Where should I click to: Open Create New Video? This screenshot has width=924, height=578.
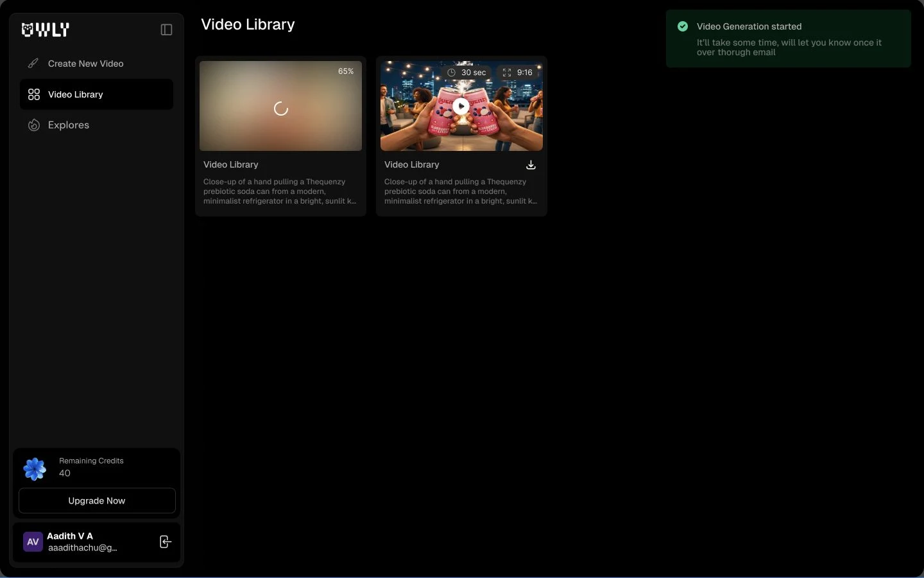coord(96,64)
